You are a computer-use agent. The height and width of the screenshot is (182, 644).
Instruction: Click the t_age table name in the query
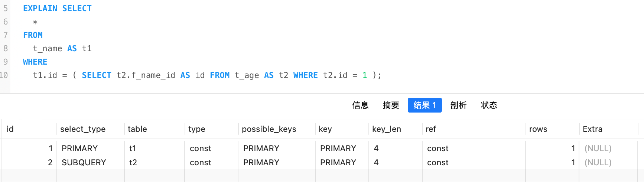pyautogui.click(x=247, y=75)
